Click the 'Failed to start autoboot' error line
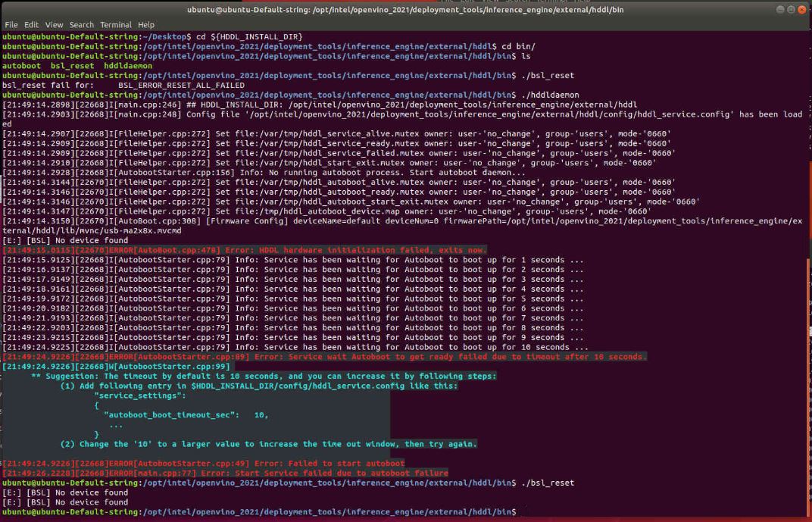Image resolution: width=812 pixels, height=522 pixels. (x=204, y=464)
